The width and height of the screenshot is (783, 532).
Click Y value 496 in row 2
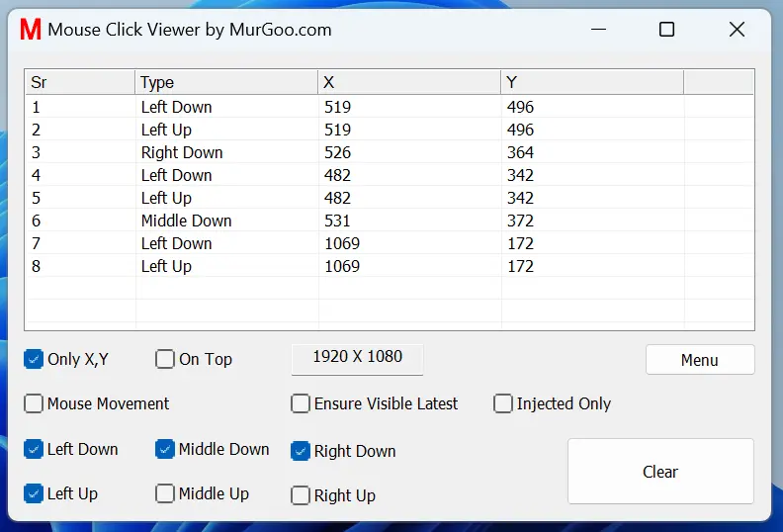coord(520,130)
